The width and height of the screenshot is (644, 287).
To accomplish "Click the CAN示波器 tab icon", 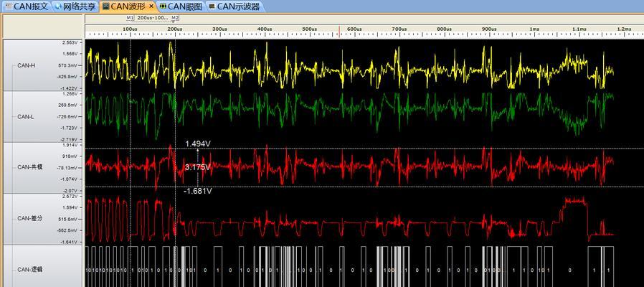I will click(212, 6).
